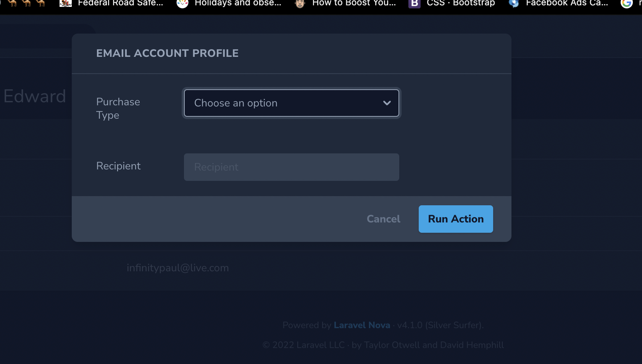Expand the Choose an option select menu
Image resolution: width=642 pixels, height=364 pixels.
coord(291,103)
